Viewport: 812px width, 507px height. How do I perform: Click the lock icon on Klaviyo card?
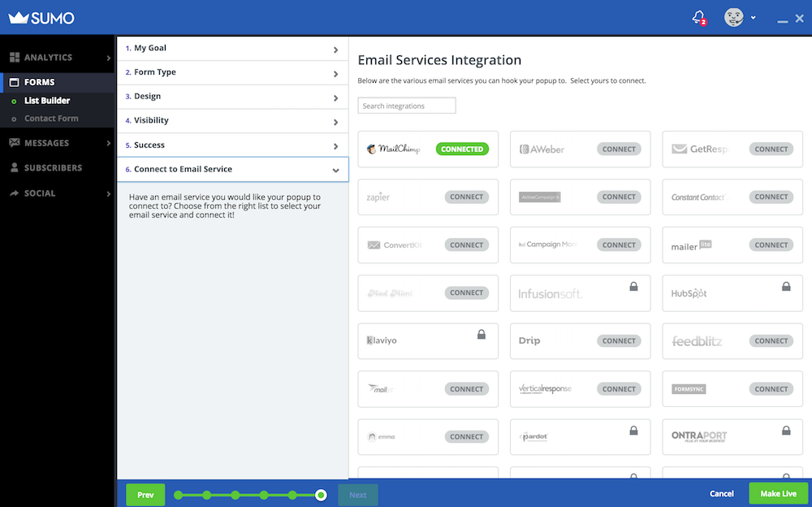point(481,335)
